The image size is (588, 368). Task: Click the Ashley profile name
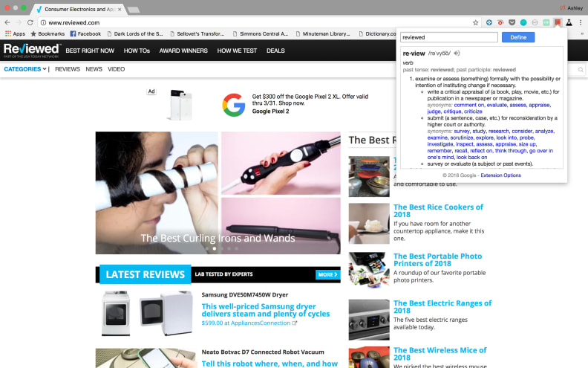pos(575,8)
